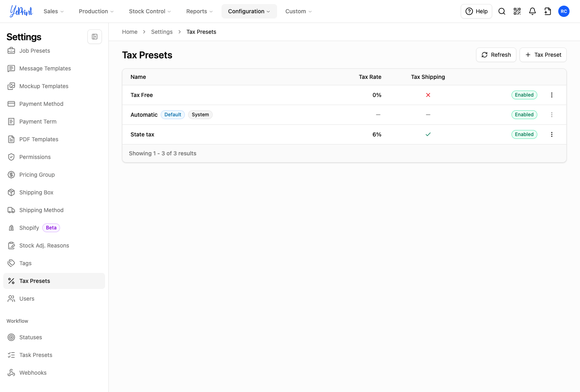Click the Enabled badge for Tax Free
The image size is (580, 392).
[524, 95]
